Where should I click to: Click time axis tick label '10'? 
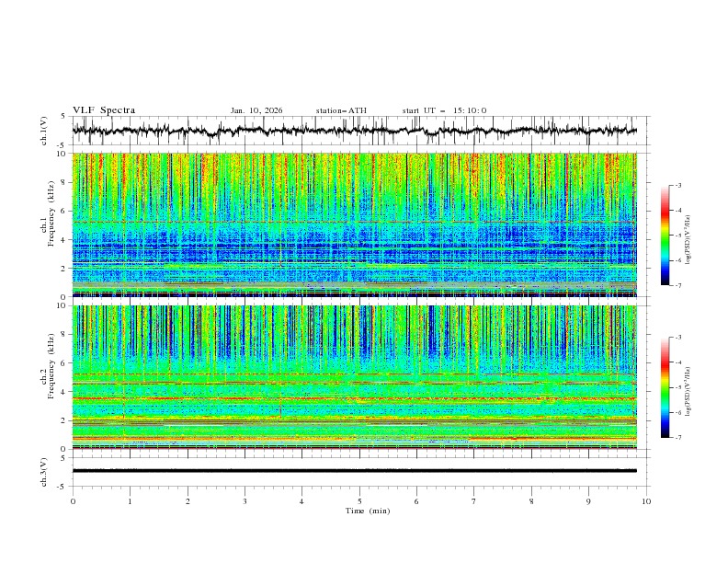point(646,501)
